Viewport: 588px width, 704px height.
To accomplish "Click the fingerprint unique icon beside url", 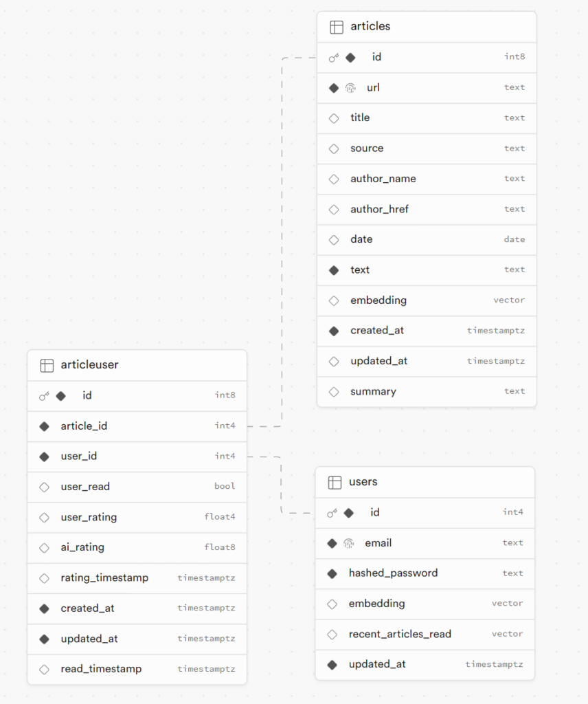I will click(351, 88).
